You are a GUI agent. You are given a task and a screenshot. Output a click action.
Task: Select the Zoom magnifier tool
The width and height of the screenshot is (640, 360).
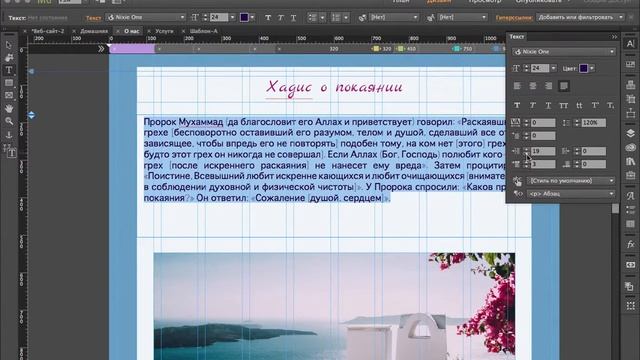pyautogui.click(x=9, y=121)
